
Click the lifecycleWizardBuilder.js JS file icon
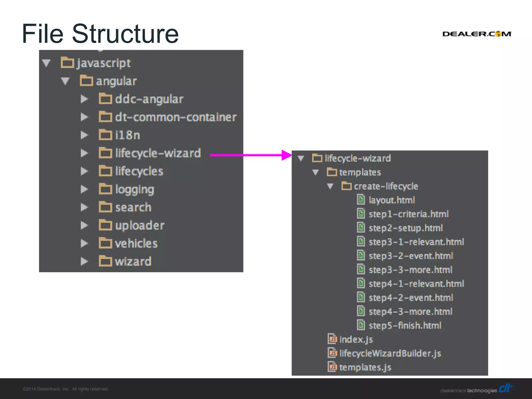tap(332, 353)
